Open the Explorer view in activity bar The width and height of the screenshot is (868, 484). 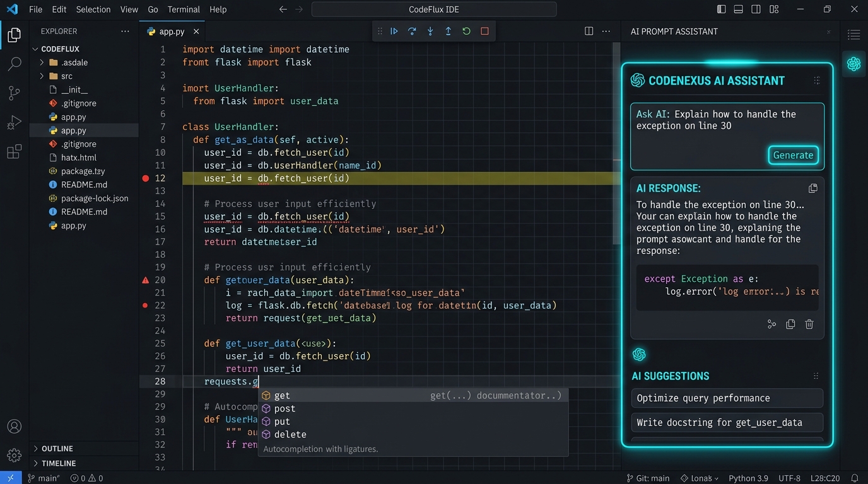[14, 35]
